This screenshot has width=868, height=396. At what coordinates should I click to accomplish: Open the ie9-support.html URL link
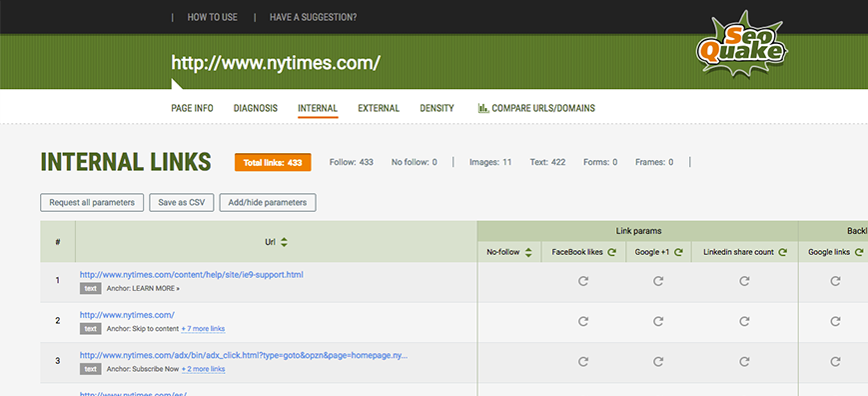192,275
